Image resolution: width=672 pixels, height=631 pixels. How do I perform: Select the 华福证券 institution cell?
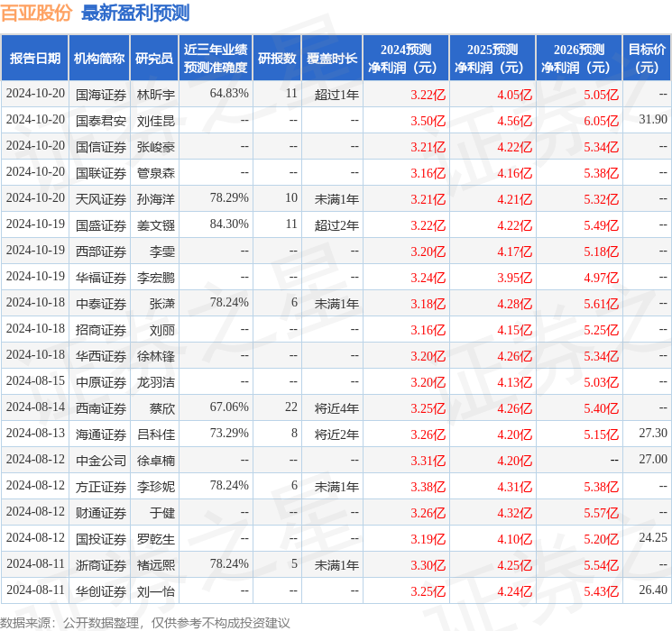tap(101, 278)
